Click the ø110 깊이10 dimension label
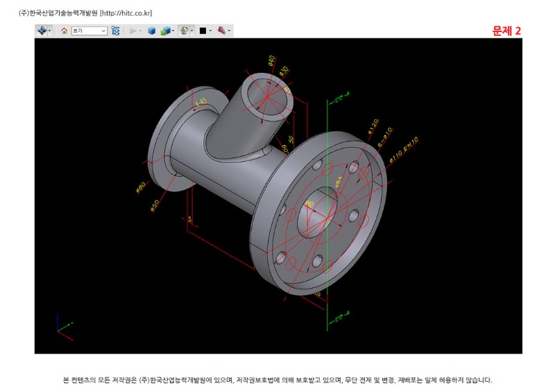 (404, 148)
